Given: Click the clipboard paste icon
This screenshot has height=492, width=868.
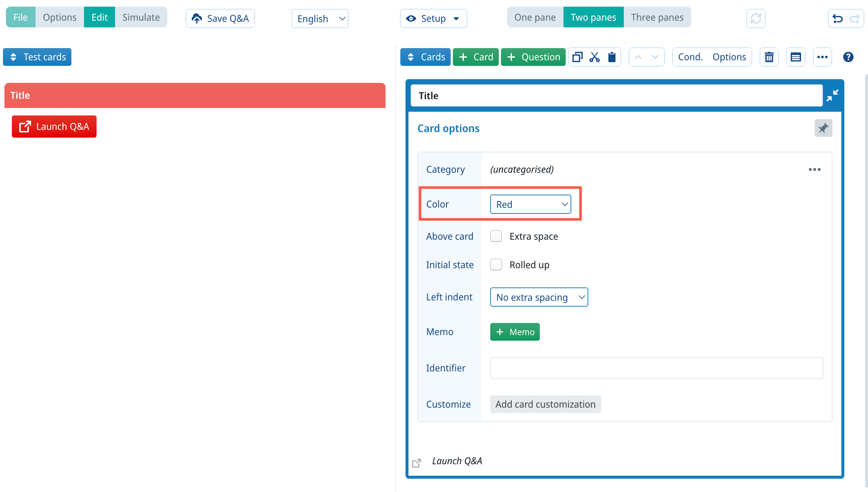Looking at the screenshot, I should 612,57.
